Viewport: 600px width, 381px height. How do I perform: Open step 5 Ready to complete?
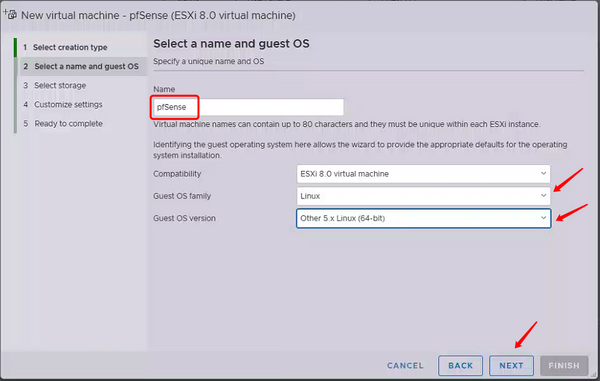point(63,124)
